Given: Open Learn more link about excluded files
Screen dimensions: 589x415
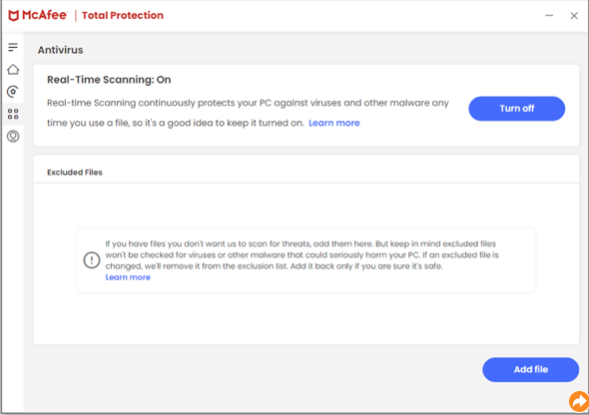Looking at the screenshot, I should pos(128,278).
